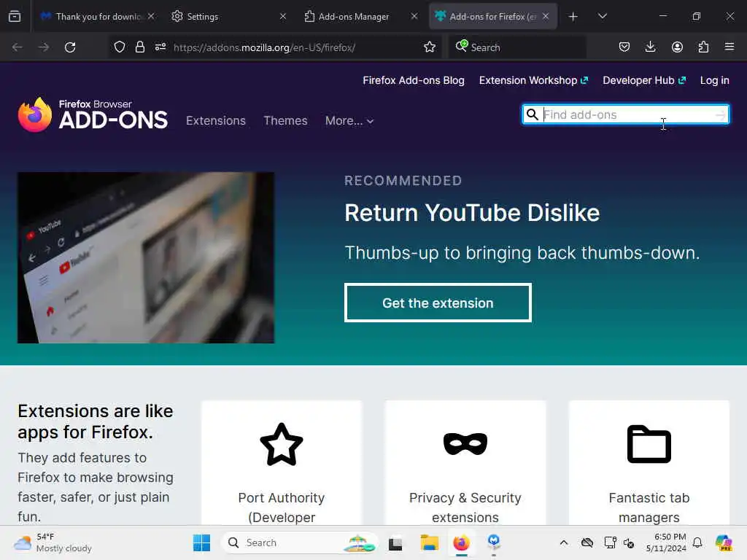Open the Downloads panel

coord(650,47)
